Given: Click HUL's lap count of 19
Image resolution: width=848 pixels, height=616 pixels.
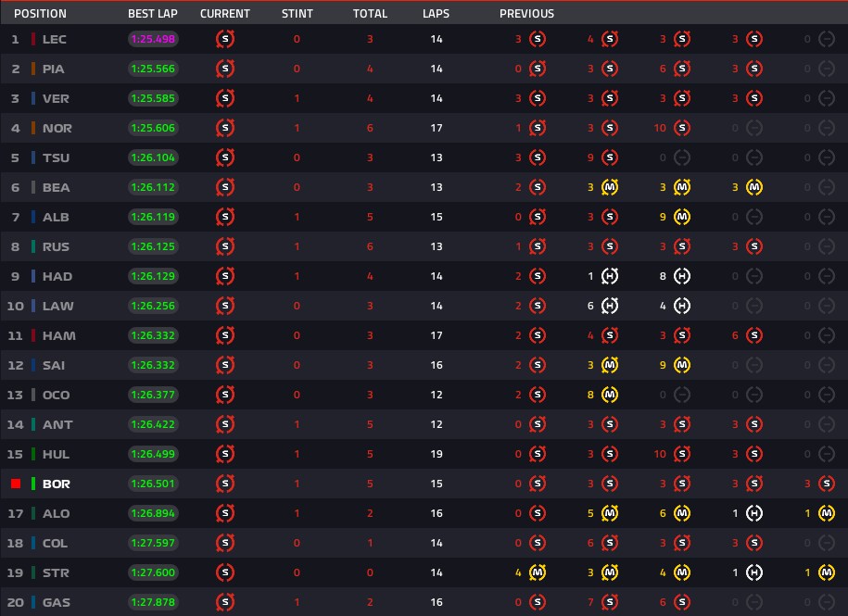Looking at the screenshot, I should 437,454.
